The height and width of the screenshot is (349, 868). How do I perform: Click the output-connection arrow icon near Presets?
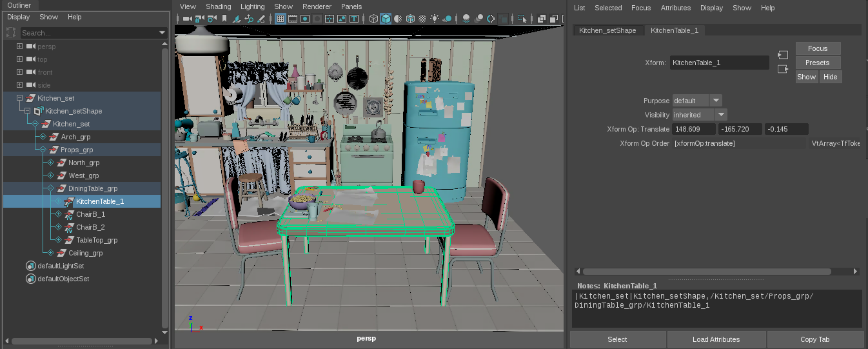click(x=783, y=69)
